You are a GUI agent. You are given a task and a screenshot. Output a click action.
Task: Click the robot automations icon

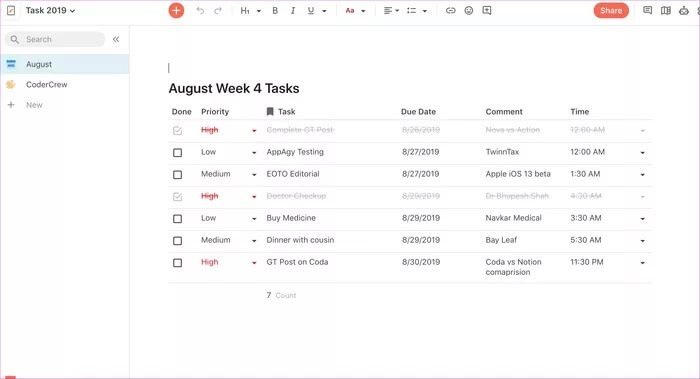coord(683,10)
